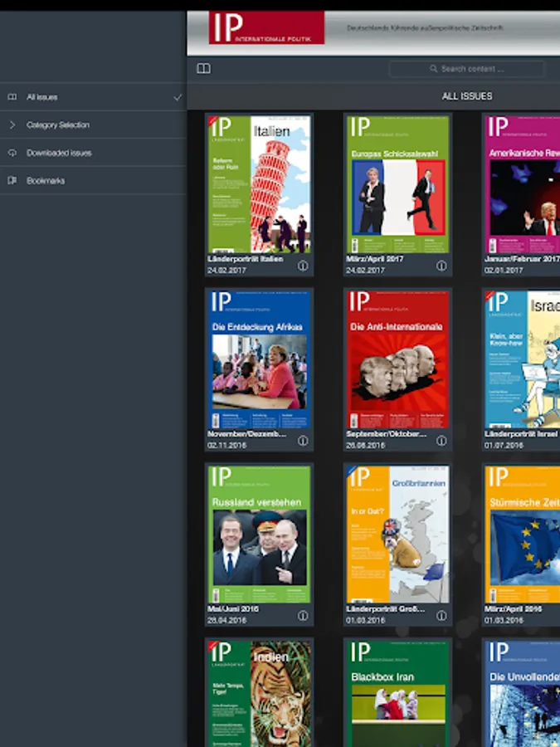560x747 pixels.
Task: Expand Category Selection chevron
Action: tap(12, 124)
